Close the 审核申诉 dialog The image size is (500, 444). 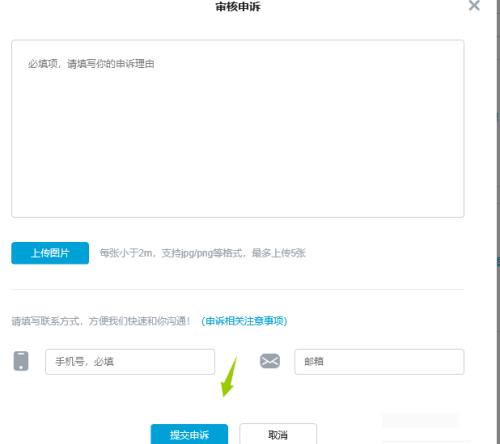[474, 5]
